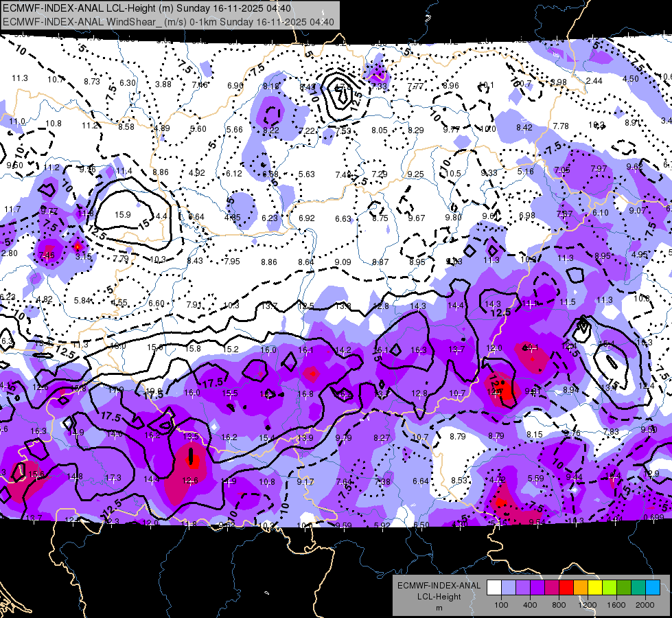Click the grid value '19.0'

click(x=154, y=391)
